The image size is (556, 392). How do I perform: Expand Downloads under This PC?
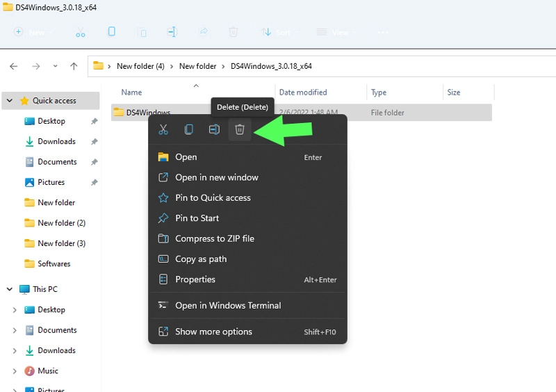pyautogui.click(x=15, y=351)
